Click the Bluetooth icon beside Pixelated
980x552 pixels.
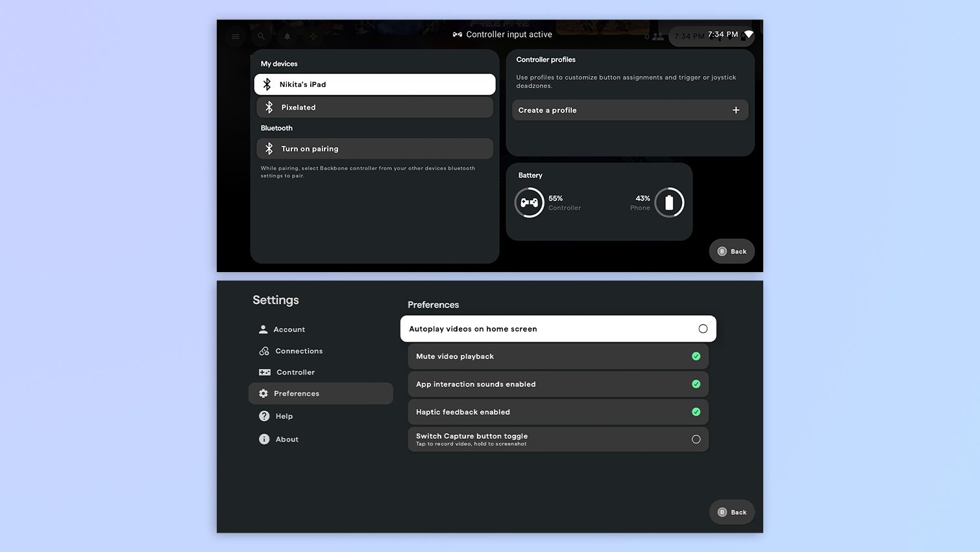tap(268, 107)
